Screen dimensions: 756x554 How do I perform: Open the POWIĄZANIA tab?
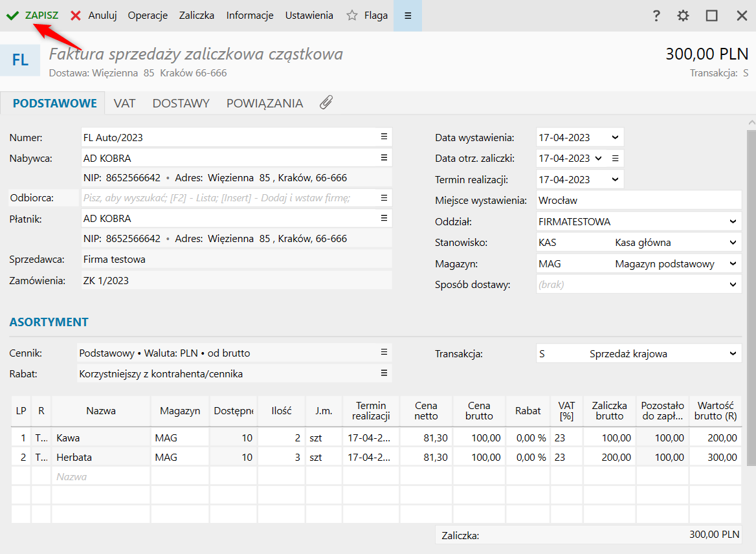click(x=264, y=103)
